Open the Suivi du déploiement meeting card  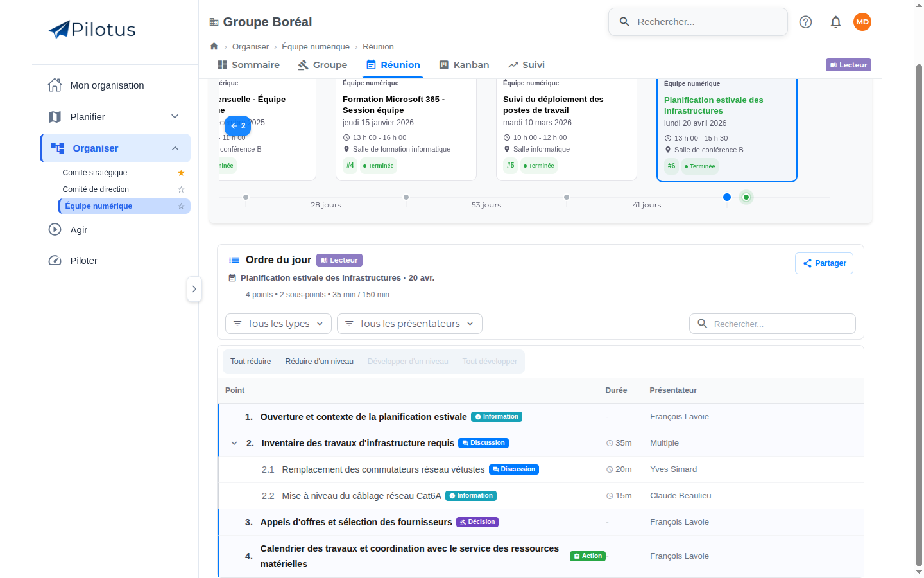tap(567, 130)
